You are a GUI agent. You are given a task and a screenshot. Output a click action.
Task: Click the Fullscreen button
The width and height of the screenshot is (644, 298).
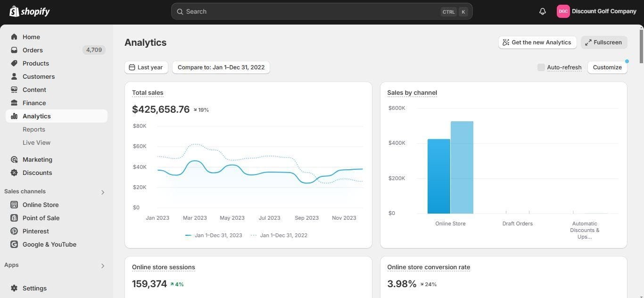pos(604,42)
